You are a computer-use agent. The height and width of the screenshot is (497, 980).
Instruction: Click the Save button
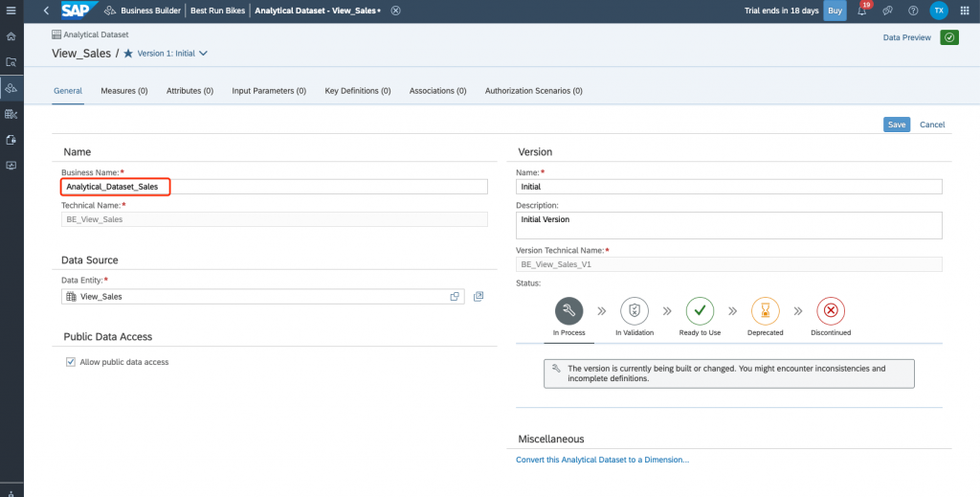click(897, 124)
